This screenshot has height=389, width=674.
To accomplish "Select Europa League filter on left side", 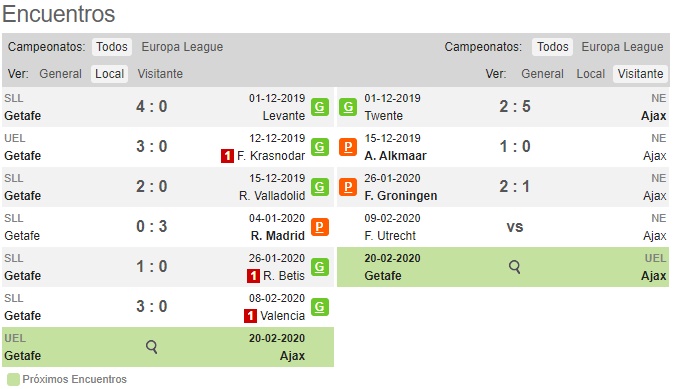I will (182, 47).
